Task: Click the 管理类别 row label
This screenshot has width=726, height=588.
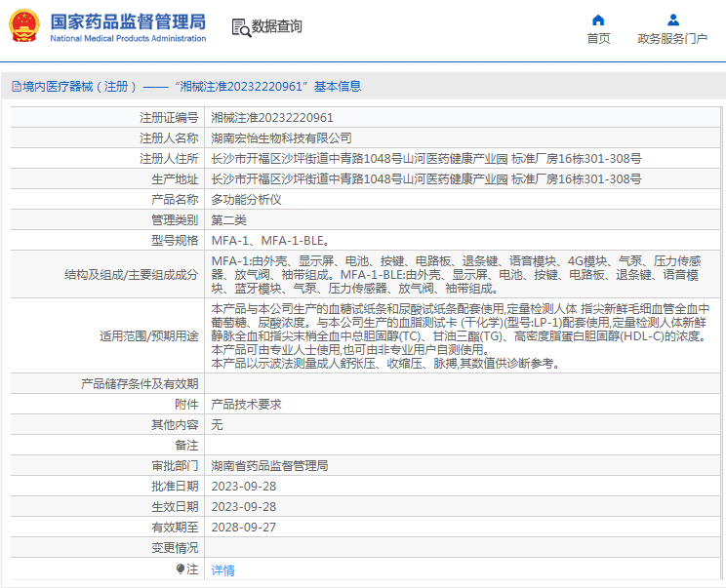Action: [175, 220]
